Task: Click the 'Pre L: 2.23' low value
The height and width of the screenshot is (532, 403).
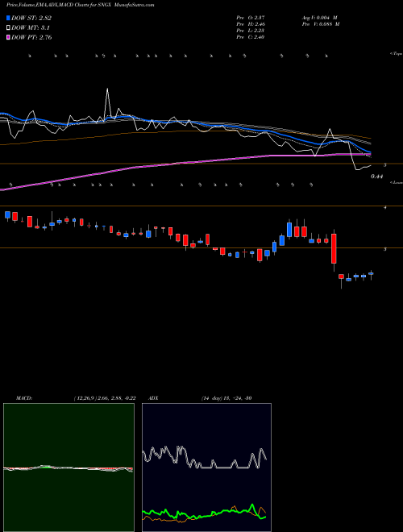Action: 251,31
